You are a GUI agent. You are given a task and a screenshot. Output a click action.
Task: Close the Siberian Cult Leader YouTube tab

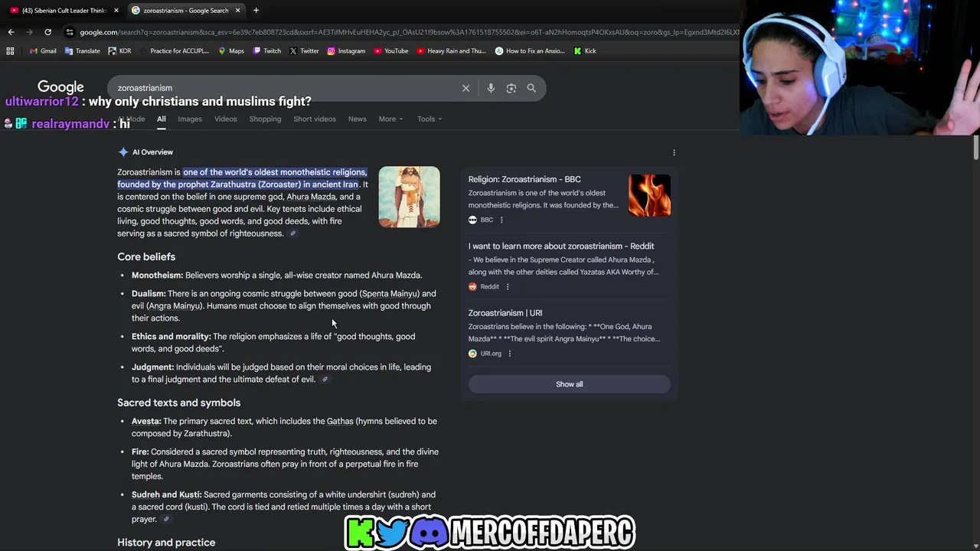tap(116, 11)
